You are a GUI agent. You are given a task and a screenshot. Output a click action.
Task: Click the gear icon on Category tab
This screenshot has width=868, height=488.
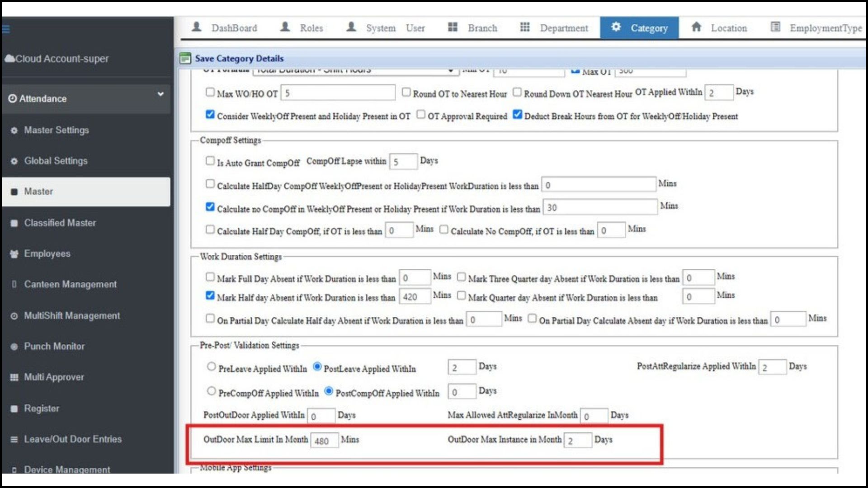pos(616,27)
